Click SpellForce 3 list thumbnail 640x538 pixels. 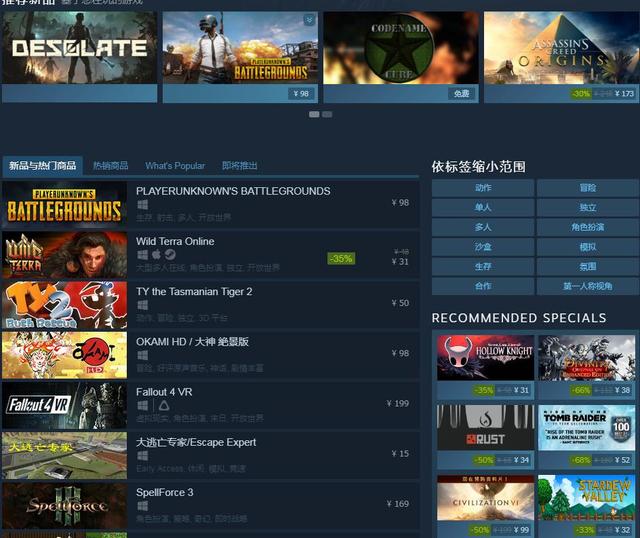tap(64, 506)
